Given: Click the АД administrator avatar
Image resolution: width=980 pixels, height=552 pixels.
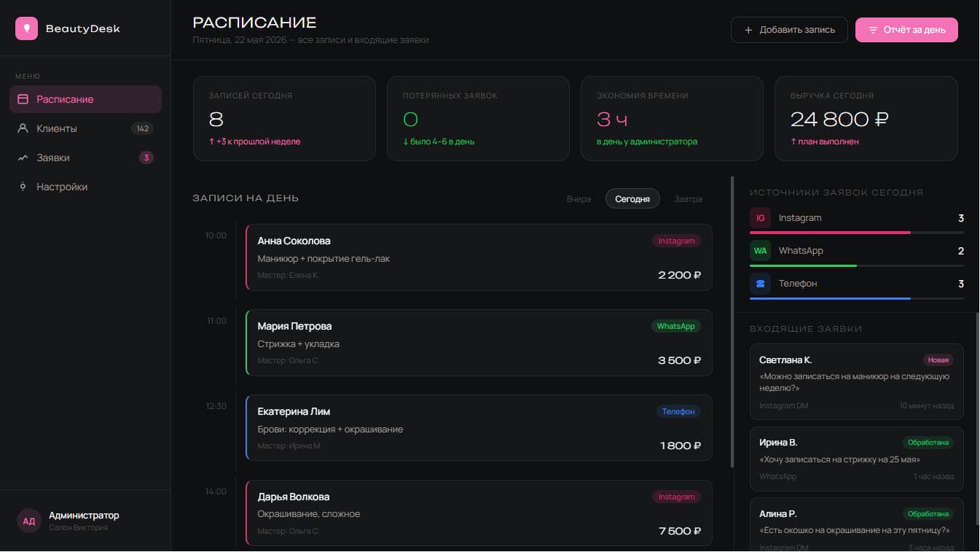Looking at the screenshot, I should tap(28, 521).
